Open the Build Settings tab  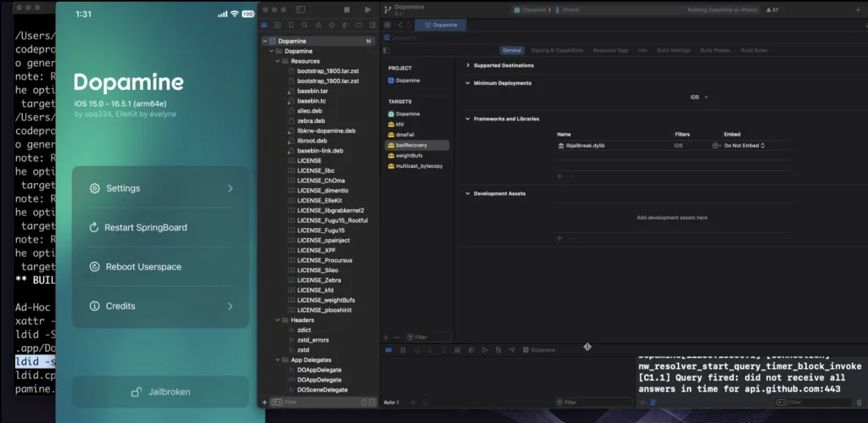click(x=673, y=50)
